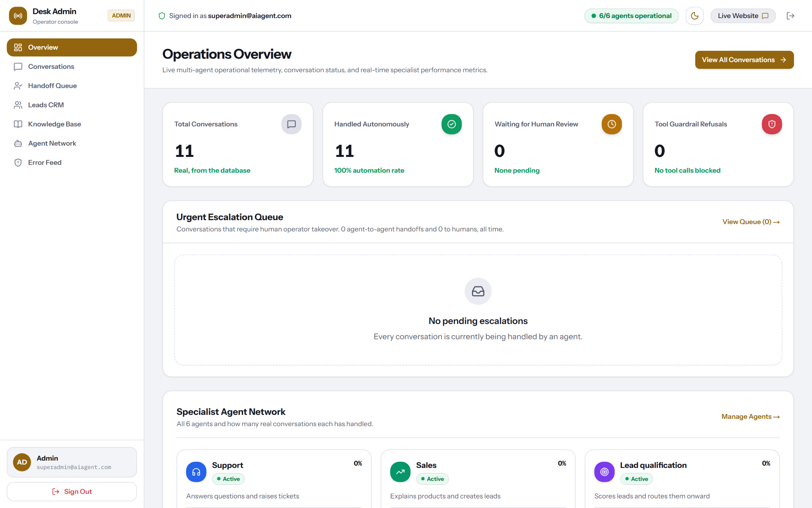Click the 6/6 agents operational status badge

tap(631, 16)
